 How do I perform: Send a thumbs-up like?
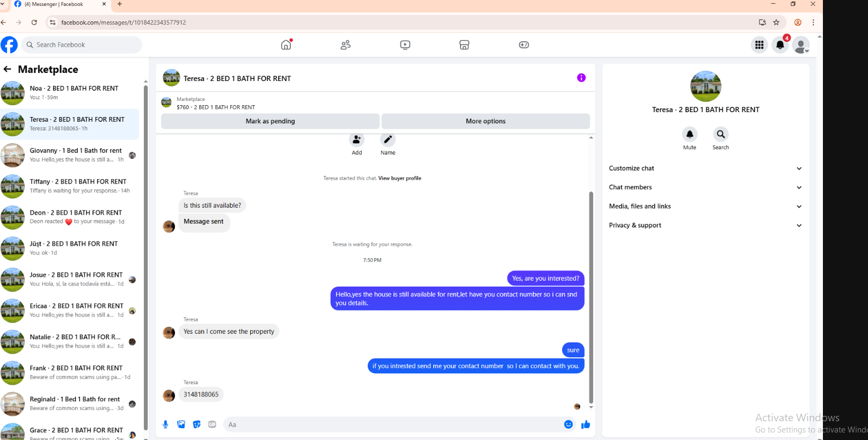586,424
